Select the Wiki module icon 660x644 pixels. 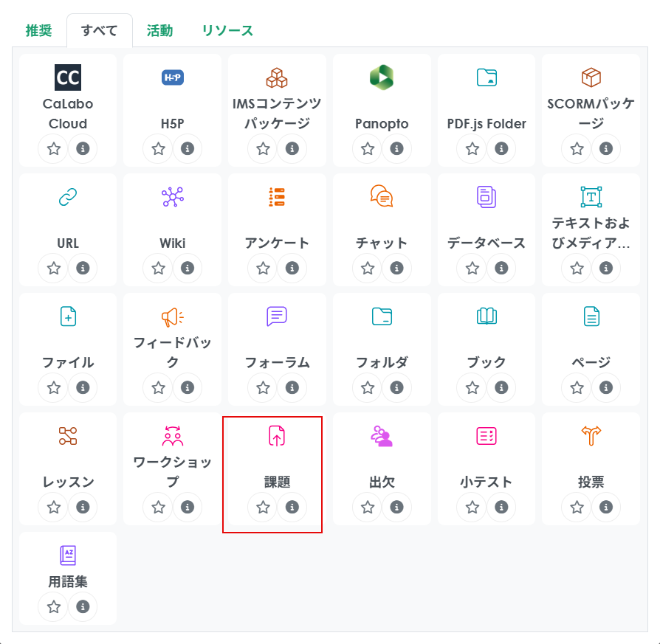[x=172, y=197]
